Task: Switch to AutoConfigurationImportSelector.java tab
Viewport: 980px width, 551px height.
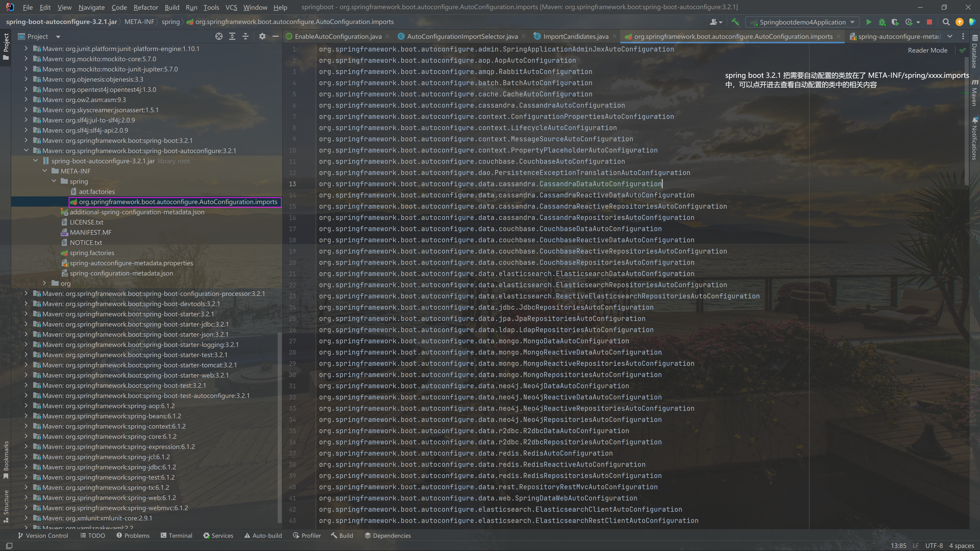Action: (462, 36)
